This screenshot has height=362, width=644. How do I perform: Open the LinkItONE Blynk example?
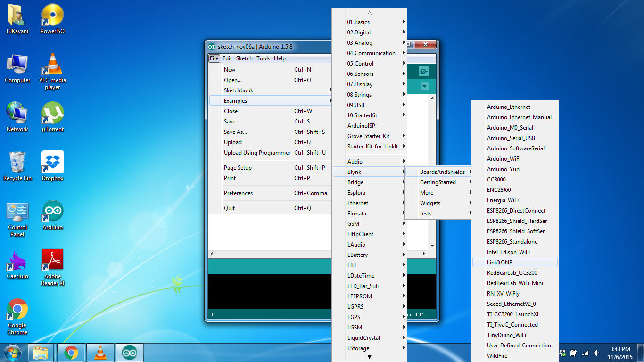pos(515,263)
